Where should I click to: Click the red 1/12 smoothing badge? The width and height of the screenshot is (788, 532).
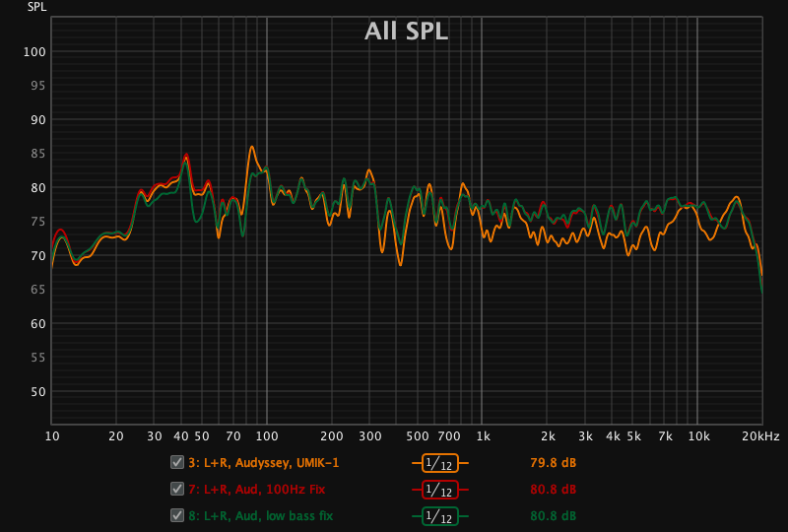[x=440, y=489]
